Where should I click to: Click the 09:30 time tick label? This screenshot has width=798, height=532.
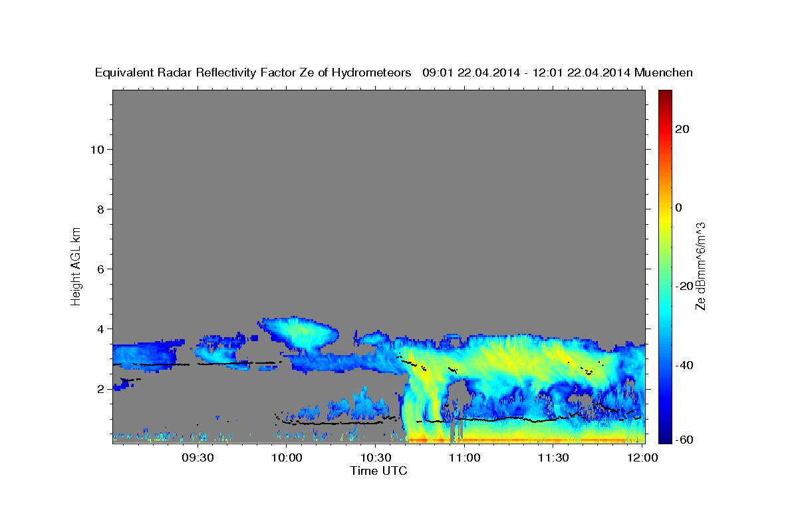coord(198,458)
